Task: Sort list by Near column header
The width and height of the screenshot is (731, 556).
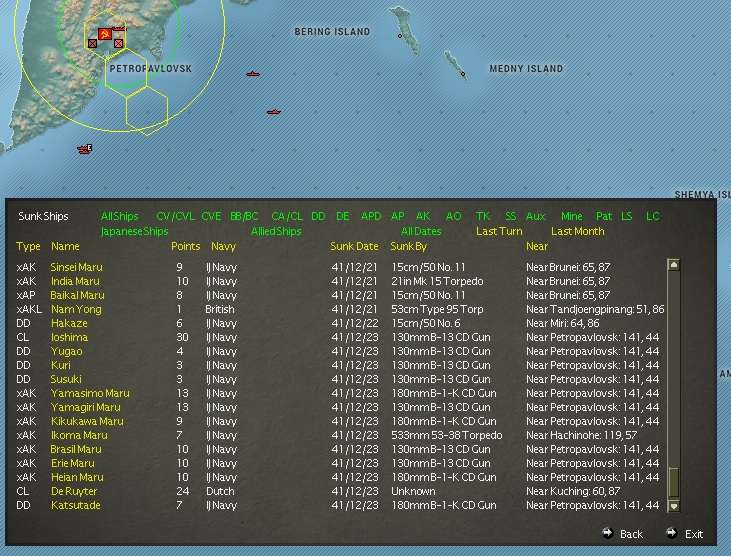Action: (537, 246)
